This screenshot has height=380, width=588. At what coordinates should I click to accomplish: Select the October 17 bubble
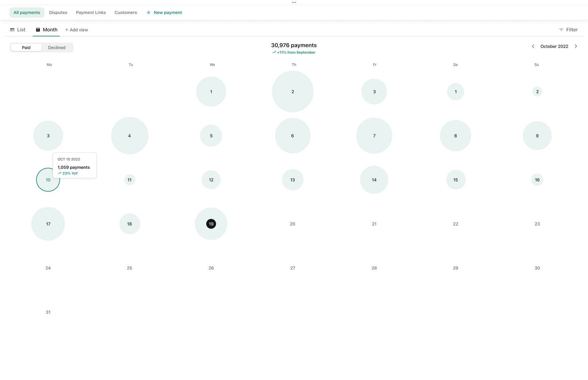(48, 224)
